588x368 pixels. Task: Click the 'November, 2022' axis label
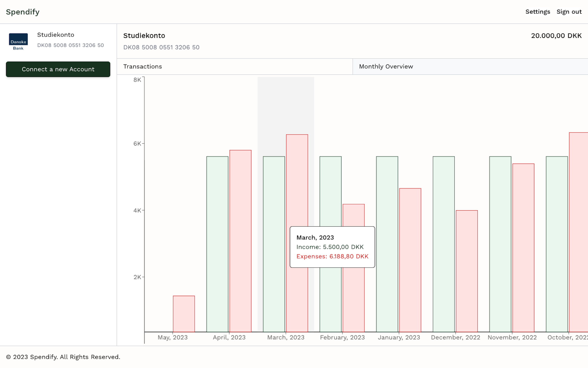[x=512, y=337]
